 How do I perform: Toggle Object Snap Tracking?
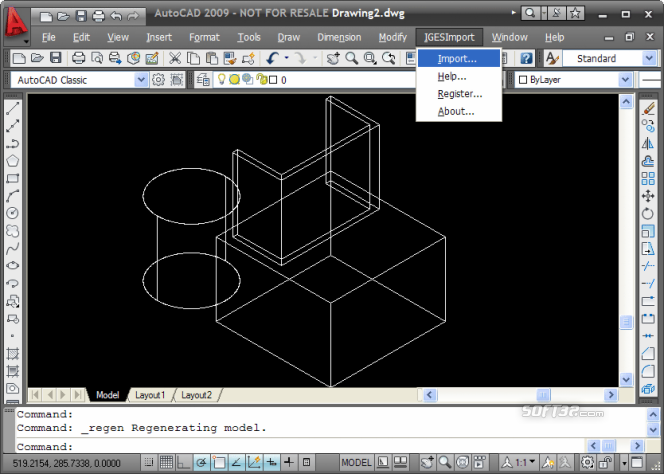coord(236,462)
